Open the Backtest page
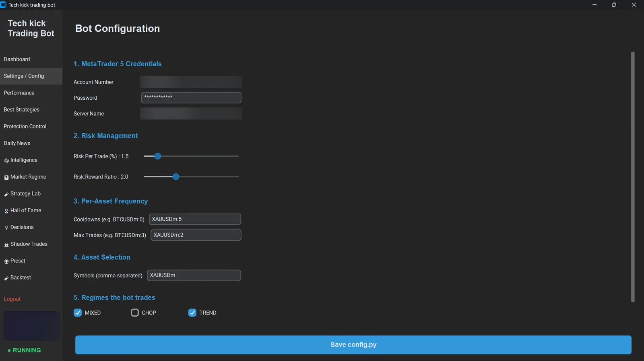Viewport: 644px width, 361px height. pyautogui.click(x=31, y=278)
